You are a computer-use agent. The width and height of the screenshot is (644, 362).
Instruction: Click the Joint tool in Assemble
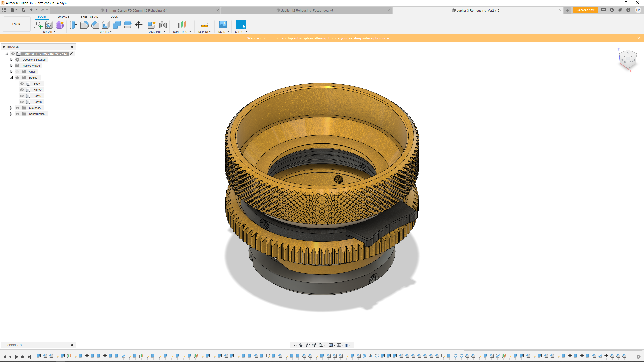[x=163, y=25]
